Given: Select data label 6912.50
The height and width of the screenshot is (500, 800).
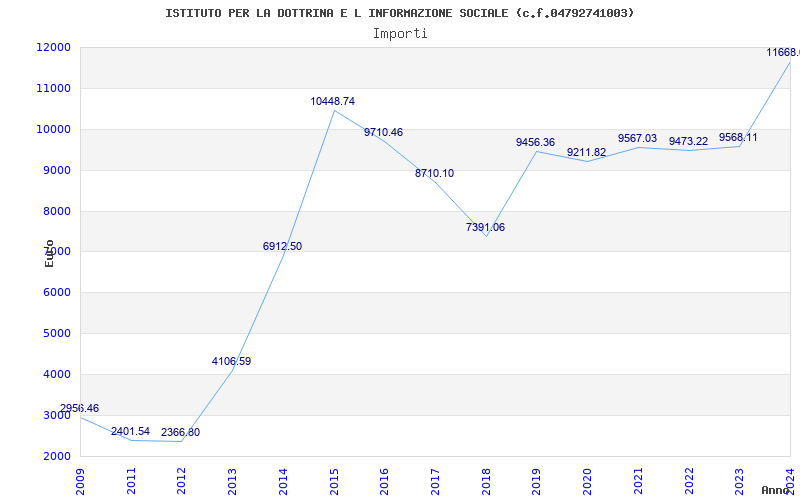Looking at the screenshot, I should pos(282,246).
